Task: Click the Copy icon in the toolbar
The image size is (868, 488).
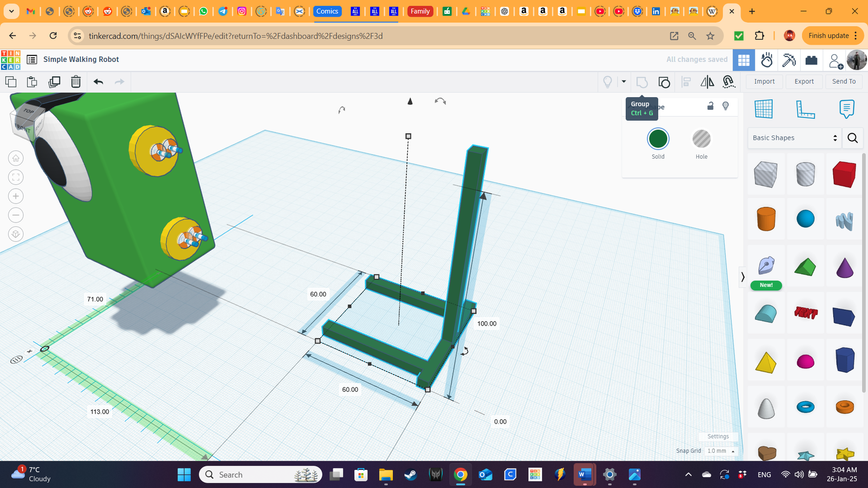Action: pyautogui.click(x=11, y=81)
